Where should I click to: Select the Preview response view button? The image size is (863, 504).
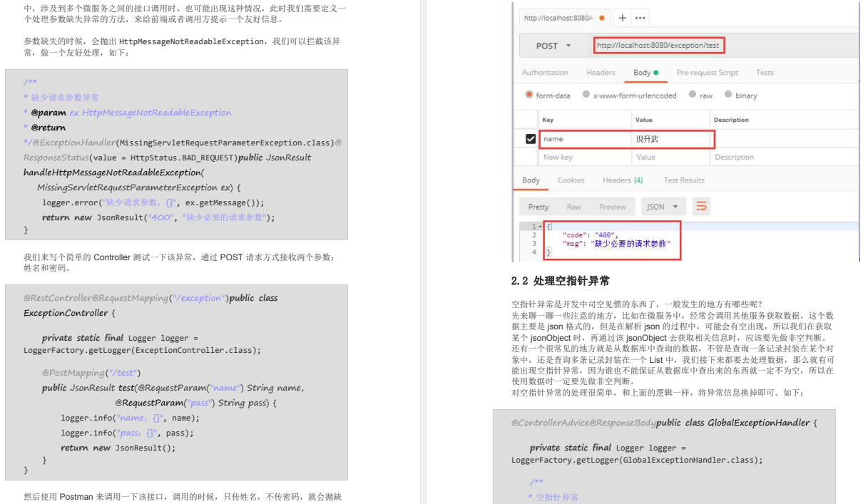coord(613,207)
